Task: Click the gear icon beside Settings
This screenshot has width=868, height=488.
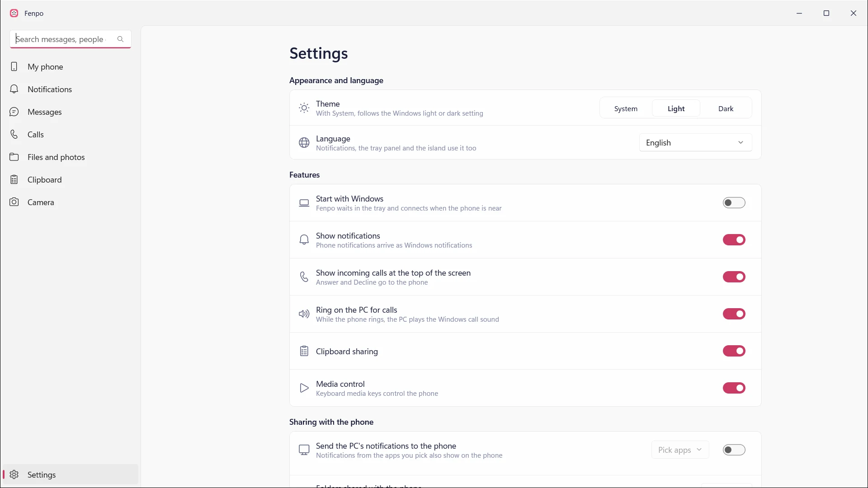Action: [14, 474]
